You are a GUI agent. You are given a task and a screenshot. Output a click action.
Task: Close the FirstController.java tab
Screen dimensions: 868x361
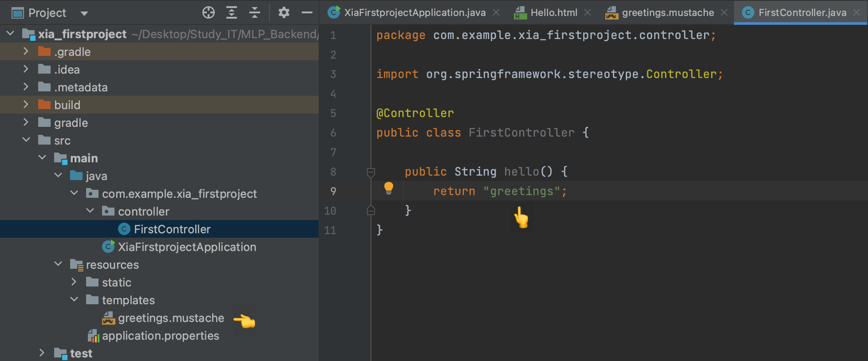click(856, 12)
